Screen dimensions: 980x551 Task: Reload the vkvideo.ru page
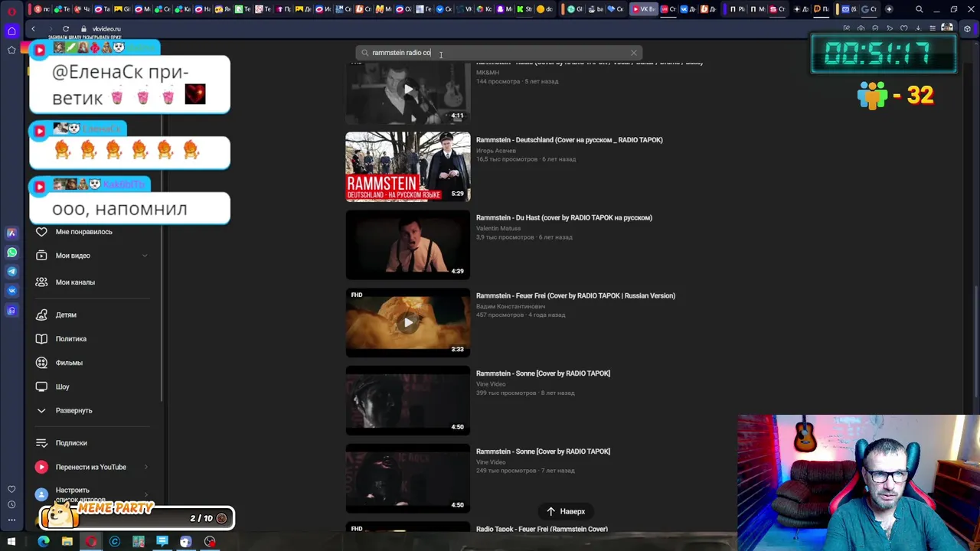tap(66, 28)
